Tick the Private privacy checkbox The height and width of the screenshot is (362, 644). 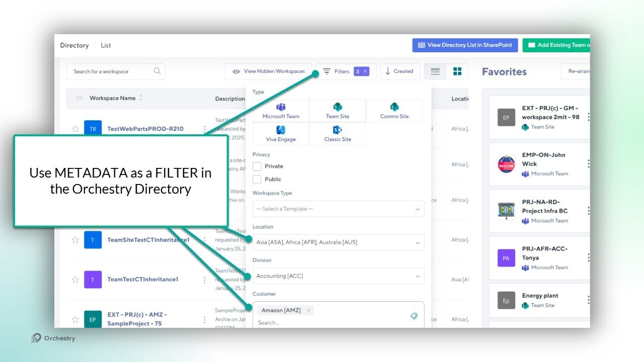click(x=257, y=166)
